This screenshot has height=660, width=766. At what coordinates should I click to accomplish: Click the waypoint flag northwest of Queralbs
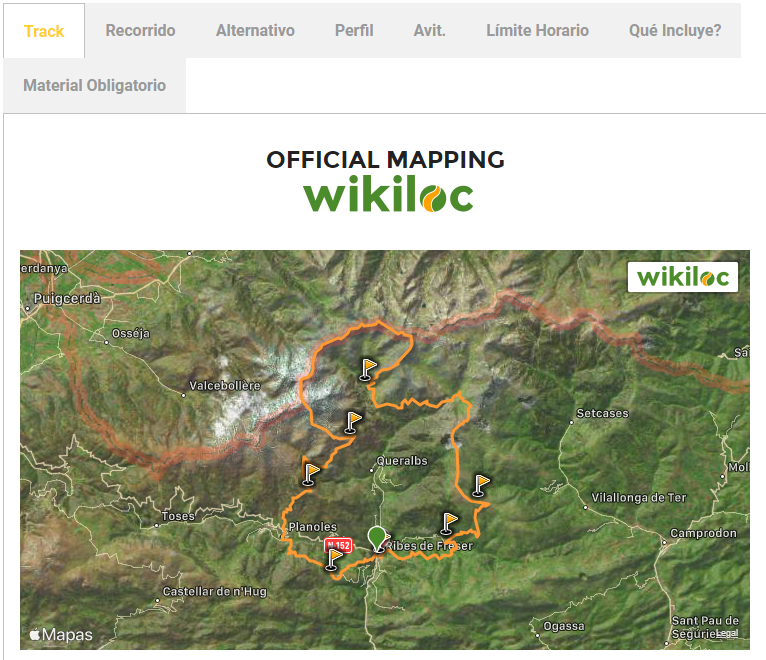tap(353, 423)
